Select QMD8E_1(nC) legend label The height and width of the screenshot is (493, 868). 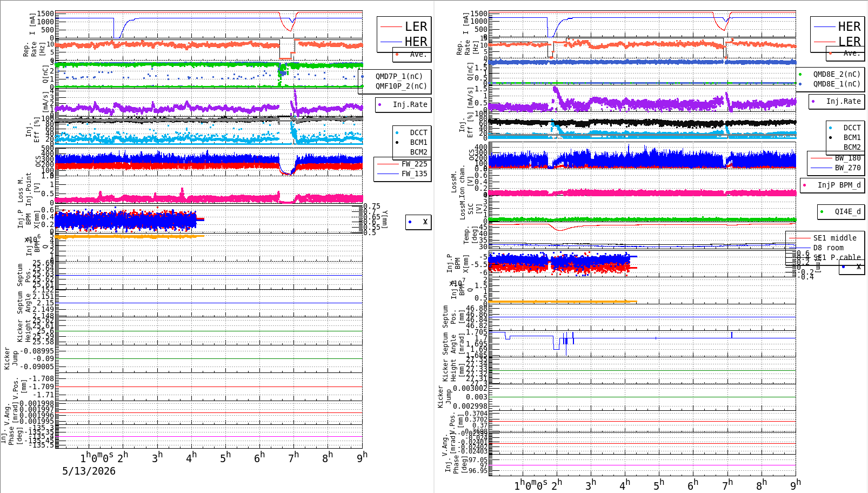coord(837,84)
